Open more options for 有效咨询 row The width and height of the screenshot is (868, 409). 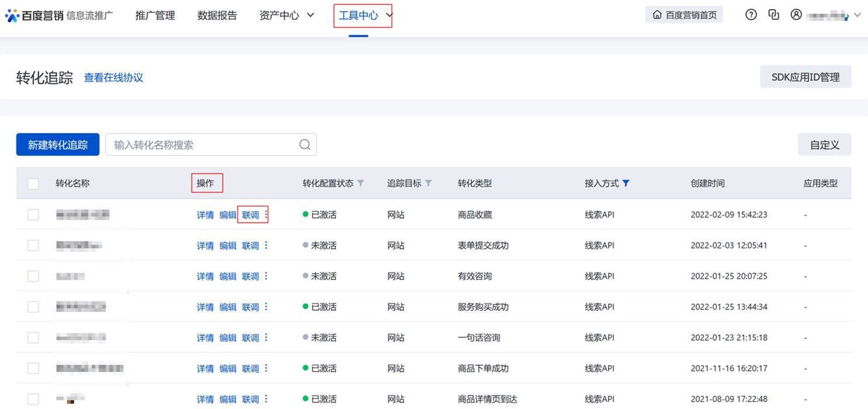click(x=266, y=276)
